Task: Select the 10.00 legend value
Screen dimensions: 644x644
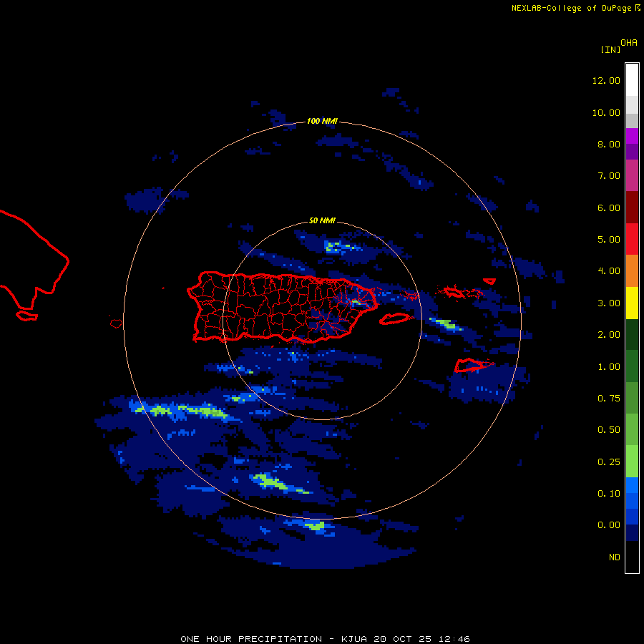Action: click(x=606, y=112)
